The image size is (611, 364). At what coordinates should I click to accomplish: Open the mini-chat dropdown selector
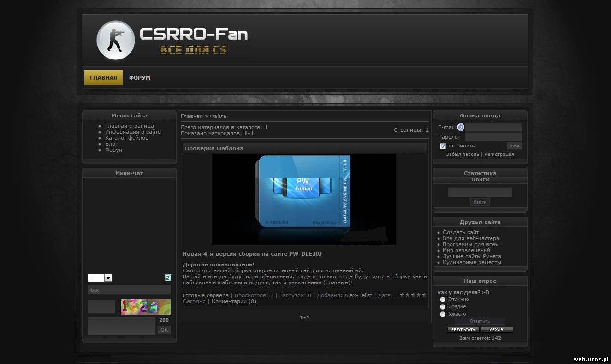pyautogui.click(x=100, y=278)
